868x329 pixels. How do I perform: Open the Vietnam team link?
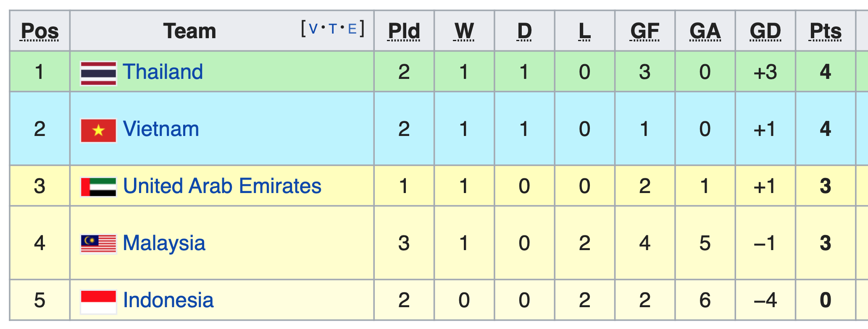click(x=161, y=129)
